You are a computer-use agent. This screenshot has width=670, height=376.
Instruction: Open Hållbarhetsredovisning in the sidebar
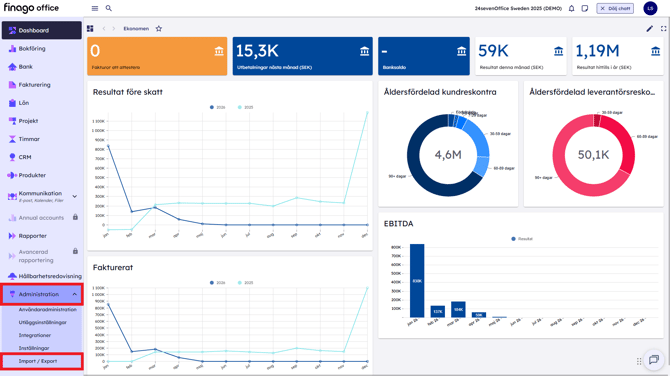click(x=41, y=276)
